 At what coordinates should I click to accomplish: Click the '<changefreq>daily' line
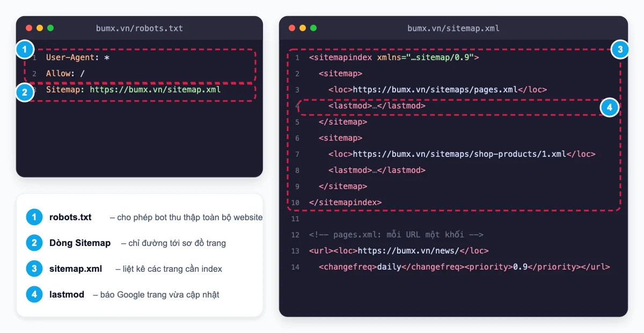click(464, 267)
